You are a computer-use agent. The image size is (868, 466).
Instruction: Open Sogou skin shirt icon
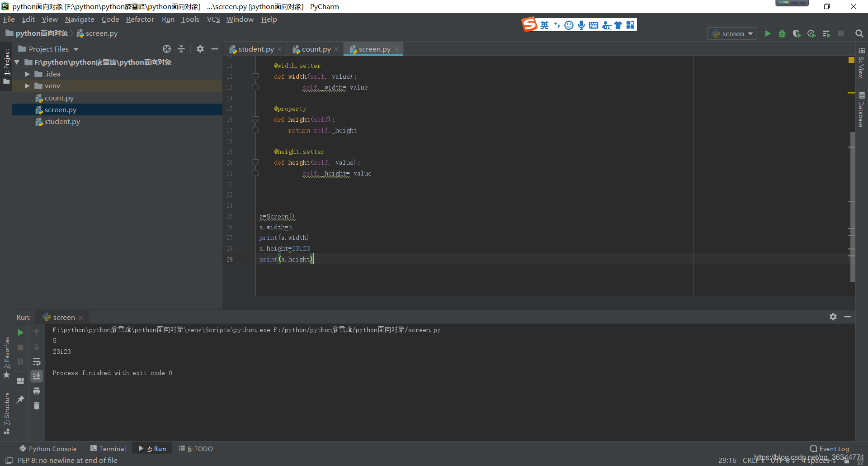click(618, 25)
